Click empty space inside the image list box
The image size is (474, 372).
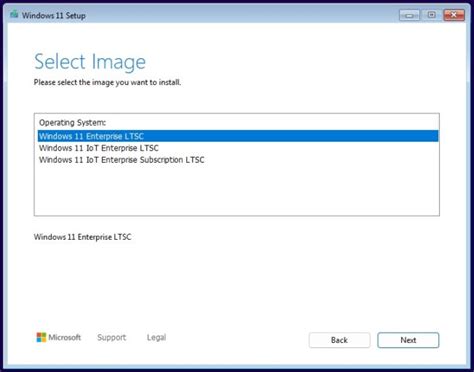[x=238, y=192]
